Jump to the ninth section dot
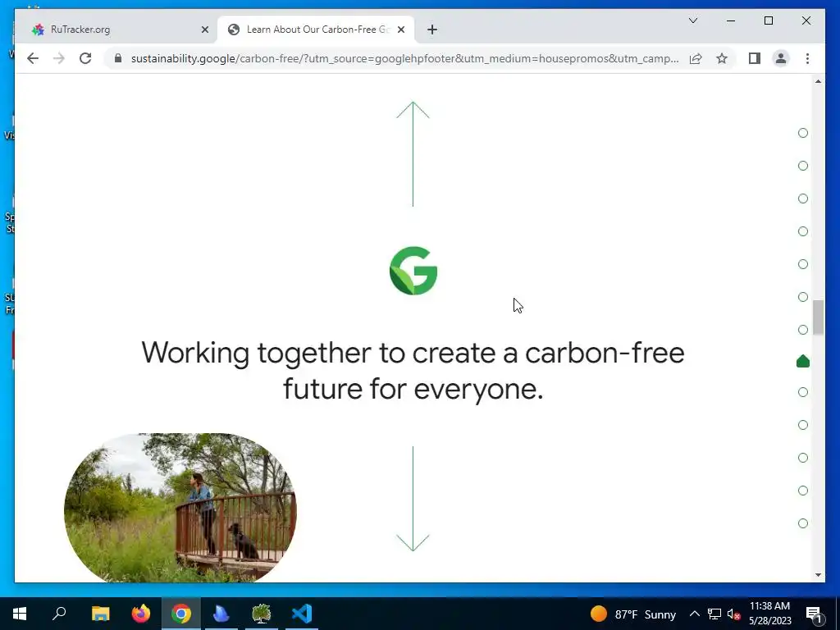 pos(802,392)
